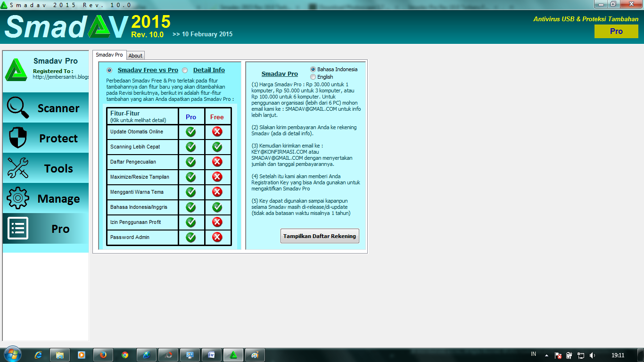644x362 pixels.
Task: Switch to the Smadav Pro tab
Action: click(x=109, y=55)
